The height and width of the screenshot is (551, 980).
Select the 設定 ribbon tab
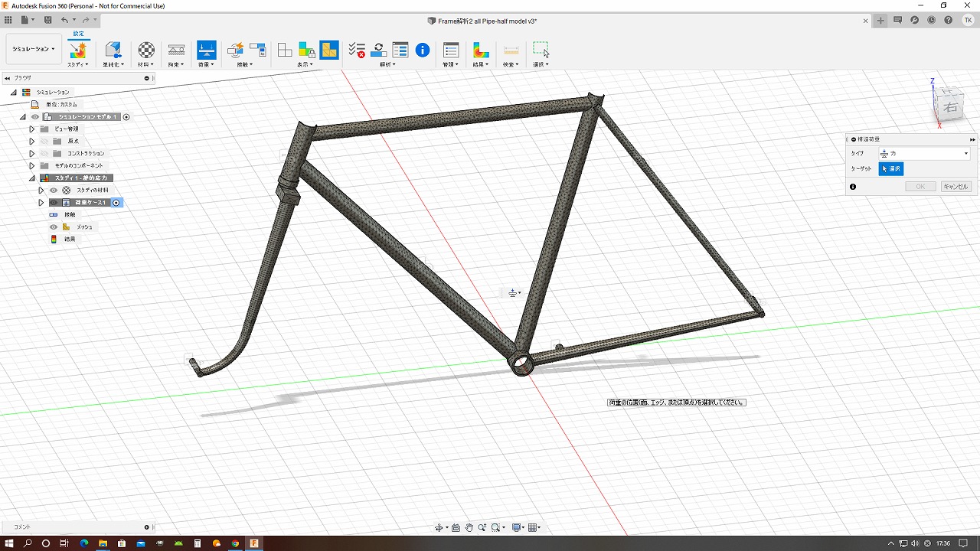(x=78, y=34)
